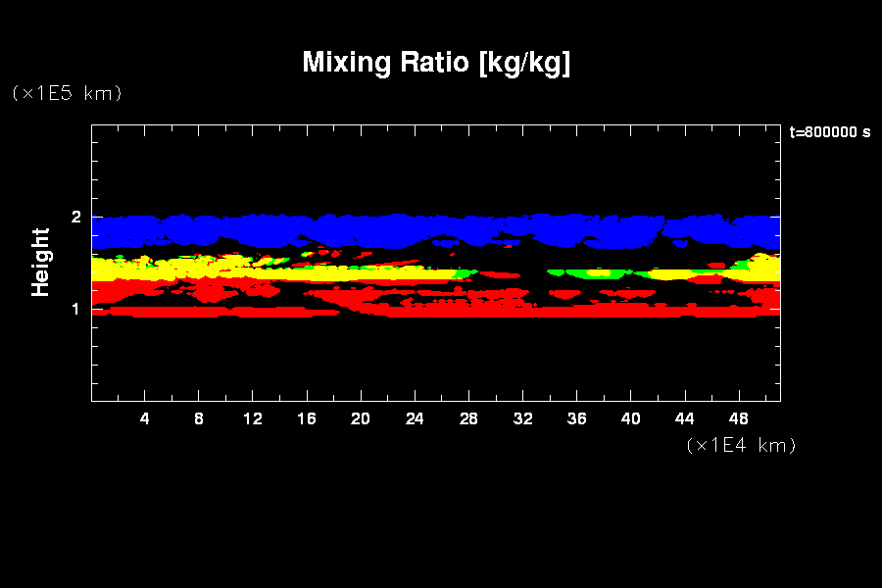Click the "(×1E4 km)" x-axis scale label
This screenshot has height=588, width=882.
[741, 445]
